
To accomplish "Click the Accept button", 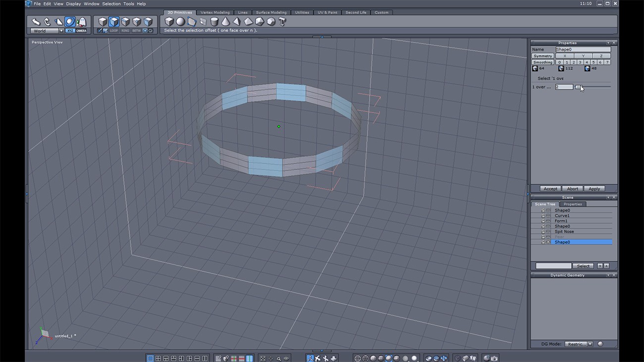I will (x=550, y=189).
